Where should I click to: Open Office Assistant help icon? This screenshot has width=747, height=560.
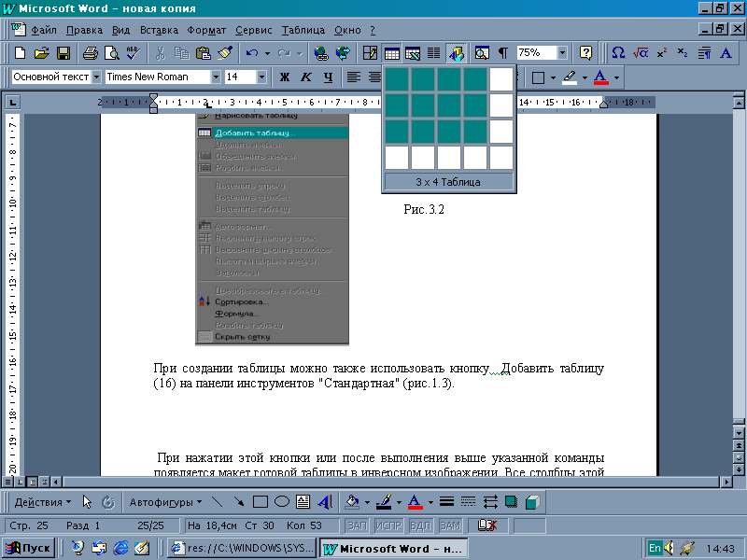pyautogui.click(x=585, y=53)
